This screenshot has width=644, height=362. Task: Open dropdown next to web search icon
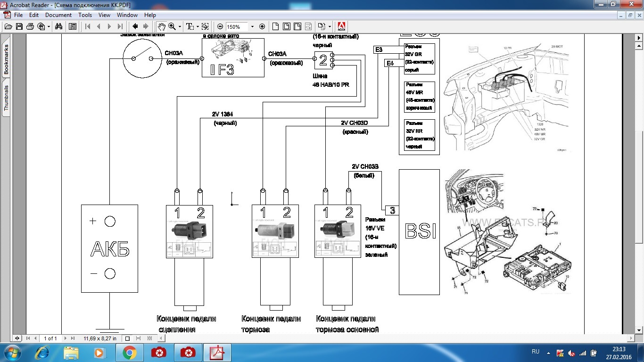pos(49,26)
